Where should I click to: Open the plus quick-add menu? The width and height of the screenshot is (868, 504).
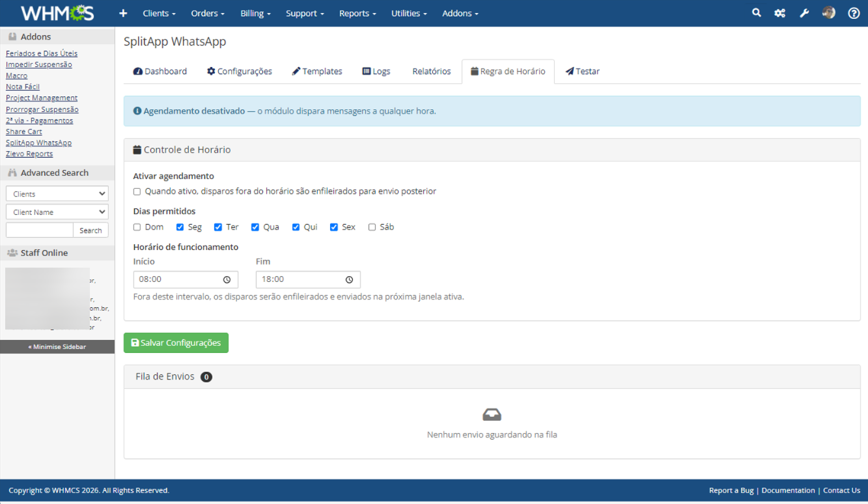pyautogui.click(x=124, y=13)
